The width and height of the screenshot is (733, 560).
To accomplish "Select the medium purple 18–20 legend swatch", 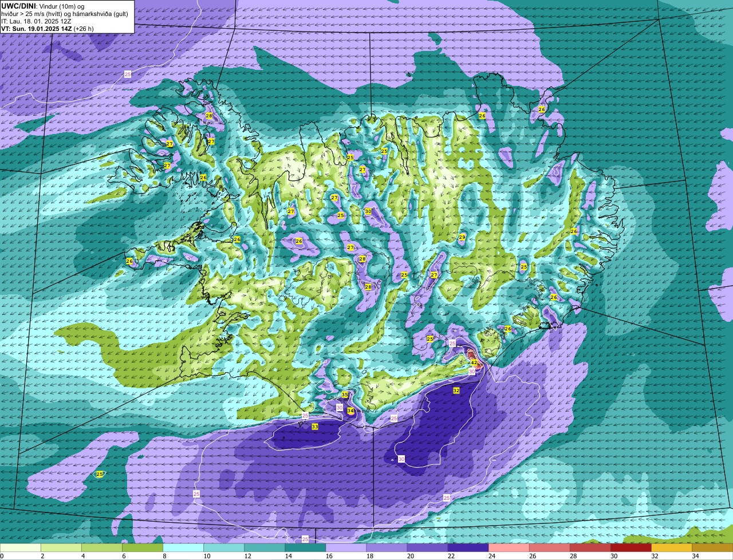I will click(387, 548).
